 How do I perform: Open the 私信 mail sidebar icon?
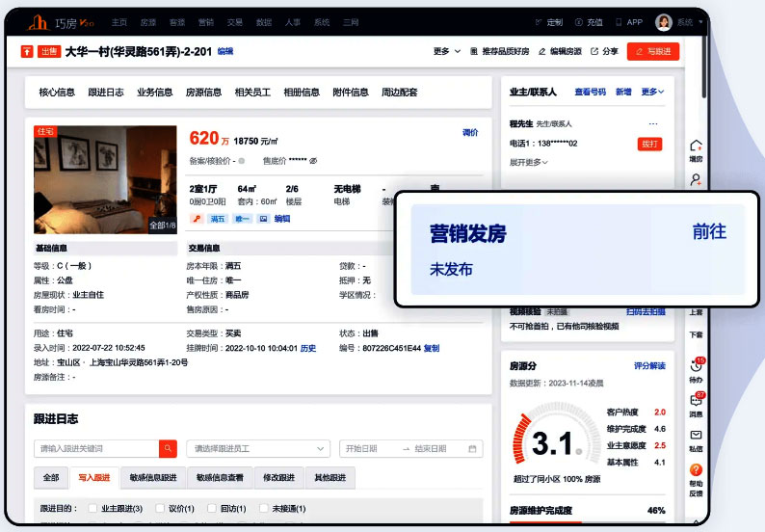tap(696, 440)
